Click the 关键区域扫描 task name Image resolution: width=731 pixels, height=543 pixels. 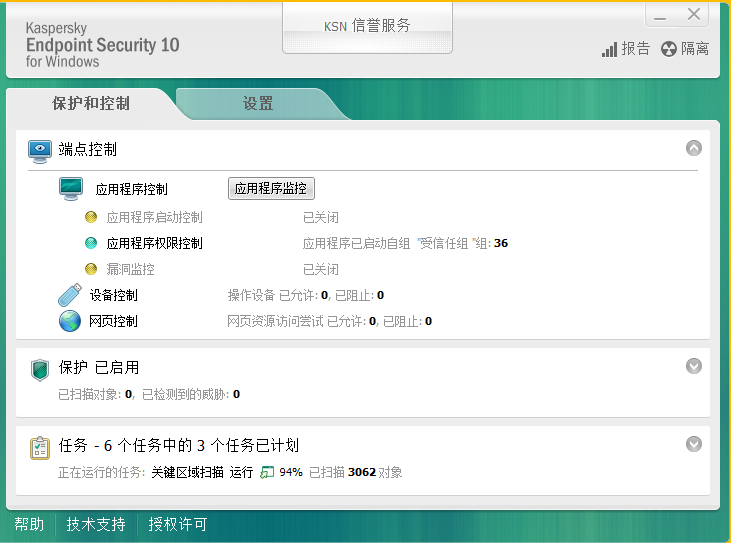187,473
